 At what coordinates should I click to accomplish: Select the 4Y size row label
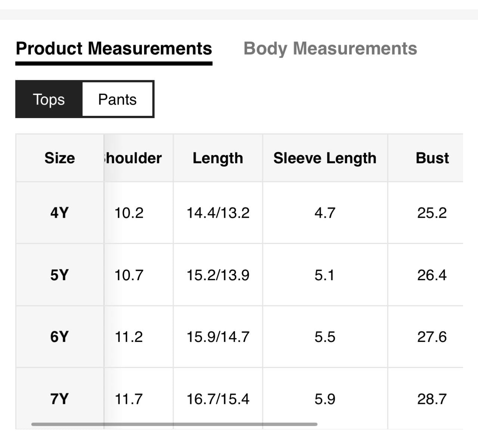click(60, 213)
